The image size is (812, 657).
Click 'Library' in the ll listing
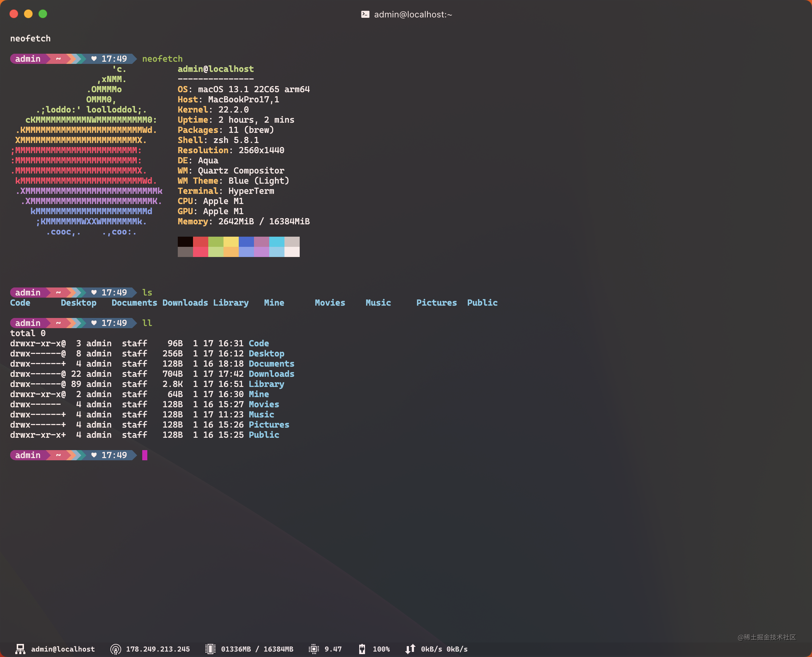tap(267, 384)
